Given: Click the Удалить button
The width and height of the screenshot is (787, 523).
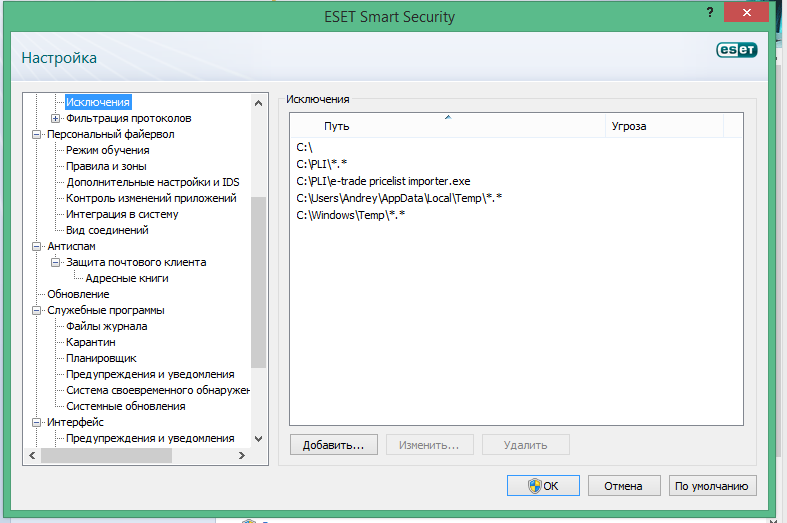Looking at the screenshot, I should point(526,445).
